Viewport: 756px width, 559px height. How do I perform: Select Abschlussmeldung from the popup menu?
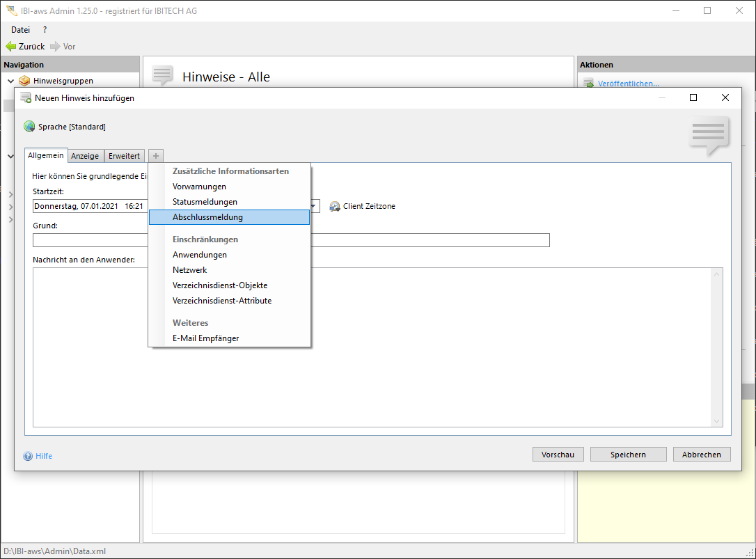point(207,217)
